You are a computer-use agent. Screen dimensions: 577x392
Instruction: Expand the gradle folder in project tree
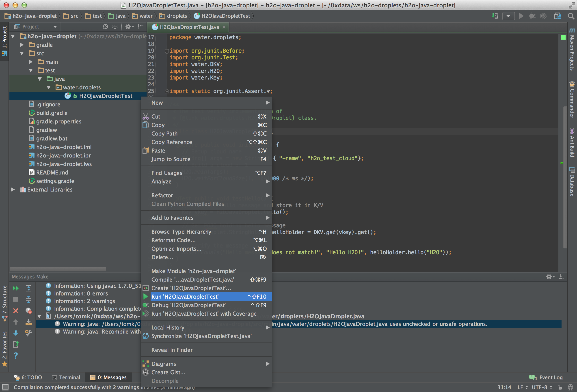click(x=22, y=45)
